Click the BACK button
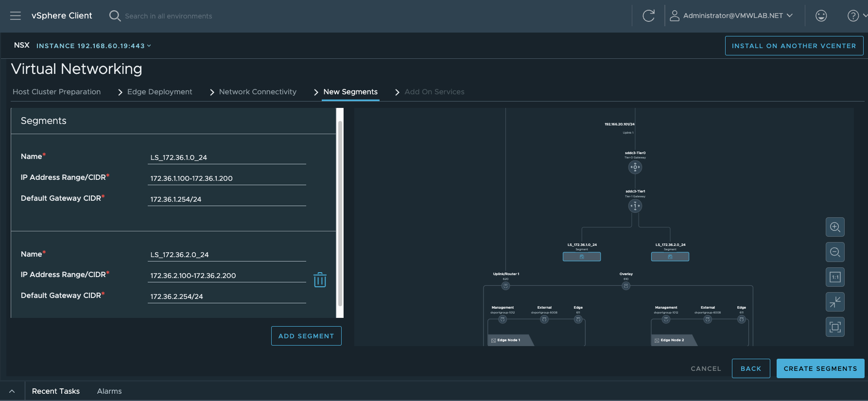The width and height of the screenshot is (868, 401). pyautogui.click(x=751, y=368)
